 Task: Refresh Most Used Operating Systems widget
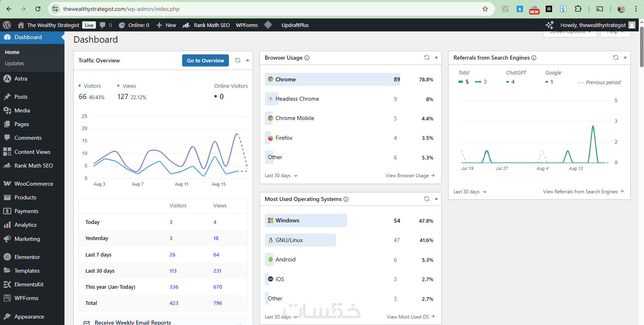tap(427, 199)
